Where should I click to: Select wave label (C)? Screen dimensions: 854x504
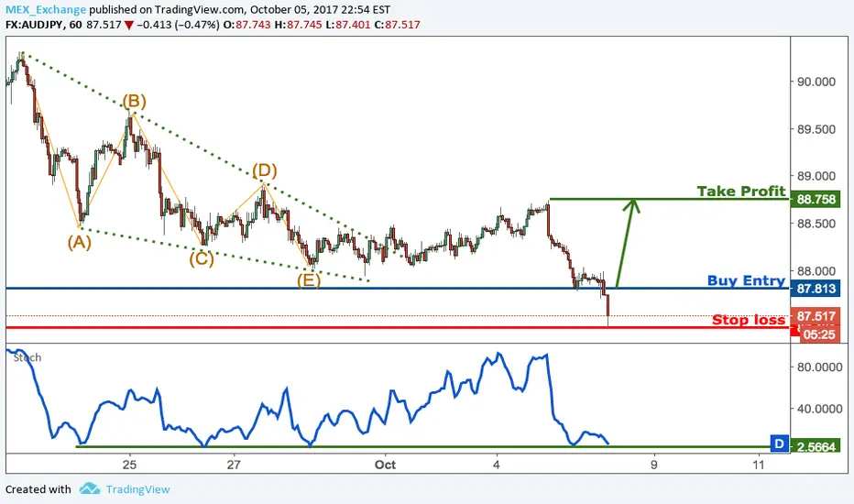(202, 258)
